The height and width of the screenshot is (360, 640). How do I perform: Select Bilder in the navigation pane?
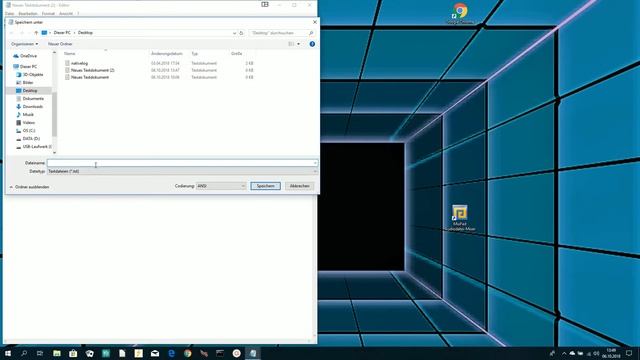[25, 82]
